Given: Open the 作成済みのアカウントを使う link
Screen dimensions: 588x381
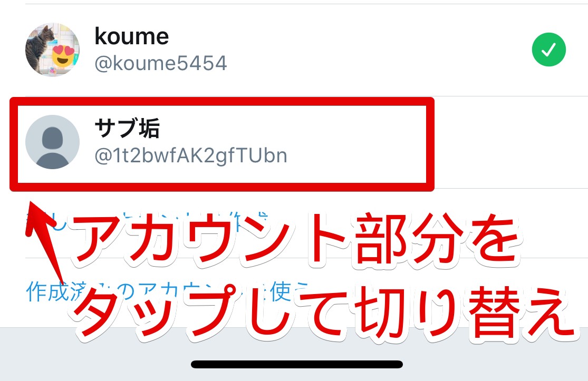Looking at the screenshot, I should tap(167, 291).
